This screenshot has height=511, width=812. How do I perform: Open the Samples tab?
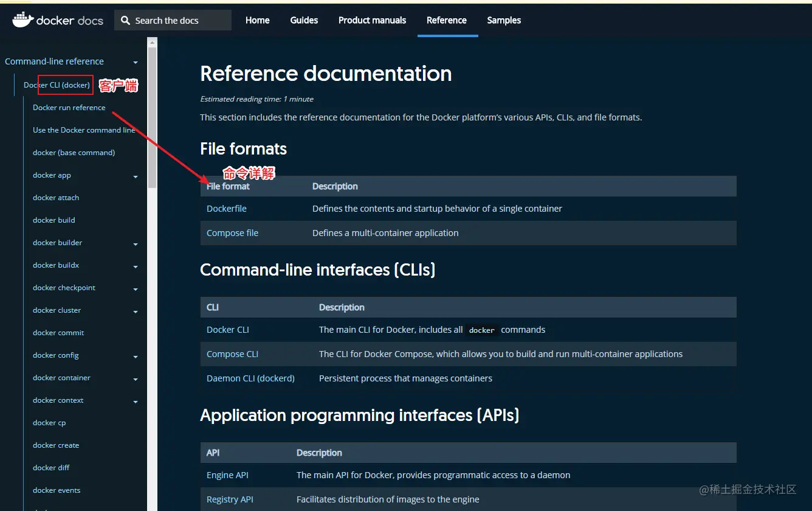tap(504, 20)
